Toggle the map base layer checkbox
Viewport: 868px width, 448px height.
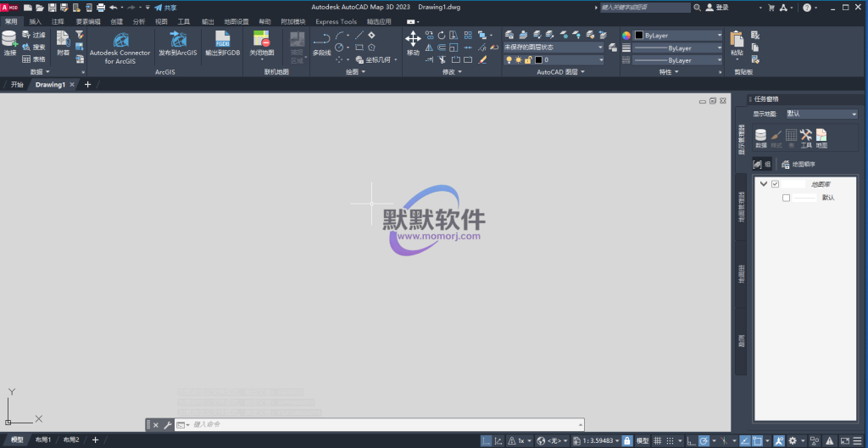[775, 183]
